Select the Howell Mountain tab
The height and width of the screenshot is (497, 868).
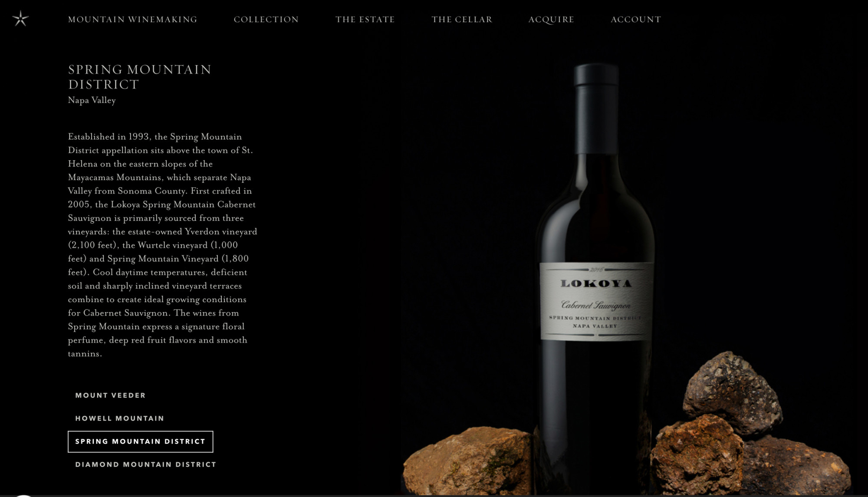pos(120,418)
